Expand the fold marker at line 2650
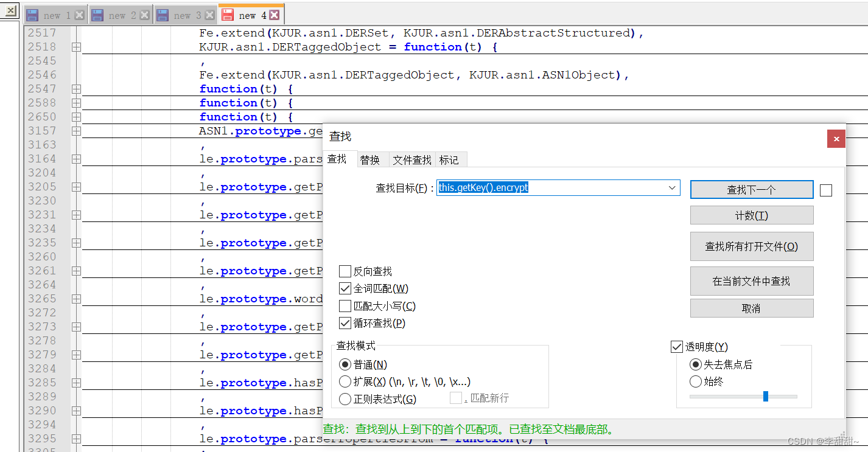Image resolution: width=868 pixels, height=452 pixels. point(76,117)
